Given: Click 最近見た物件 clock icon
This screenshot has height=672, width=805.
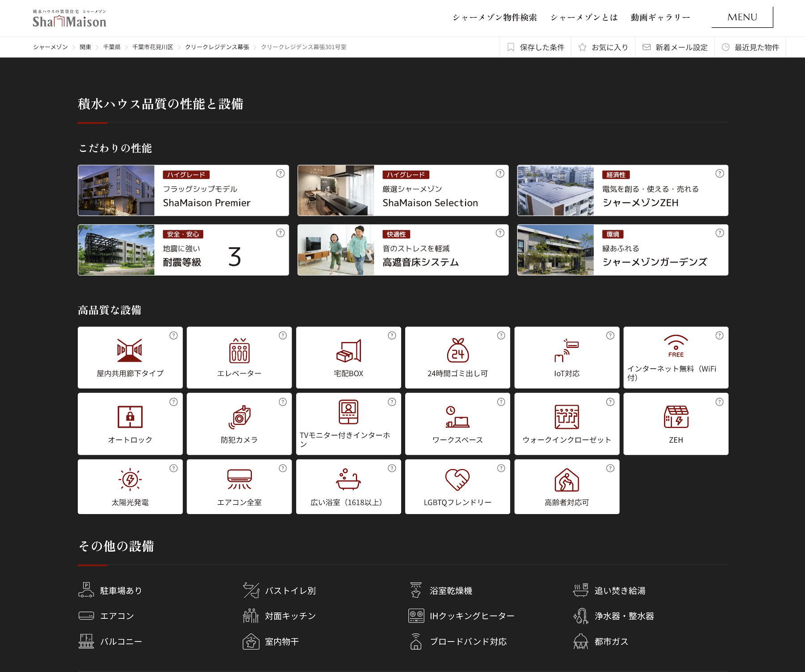Looking at the screenshot, I should (x=725, y=47).
